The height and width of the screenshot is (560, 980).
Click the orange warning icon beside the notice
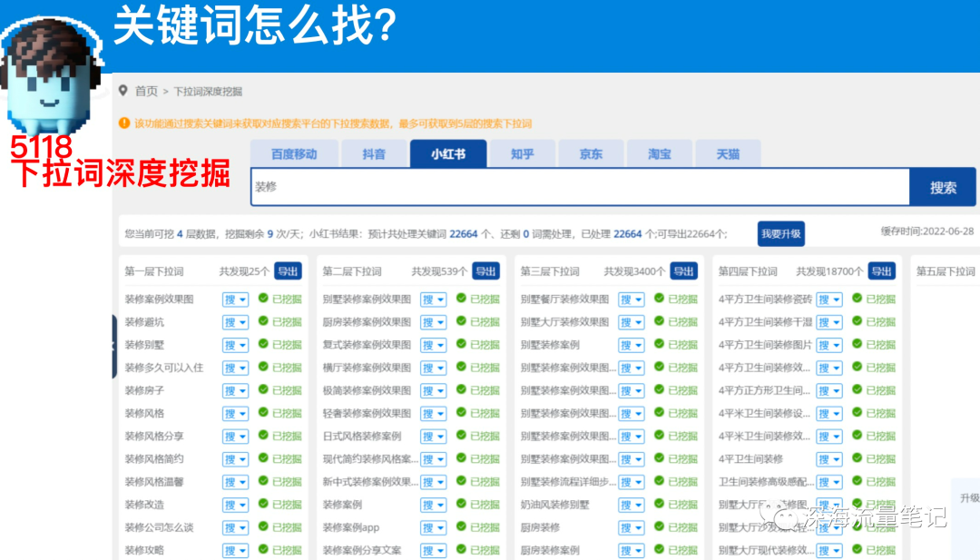tap(124, 123)
